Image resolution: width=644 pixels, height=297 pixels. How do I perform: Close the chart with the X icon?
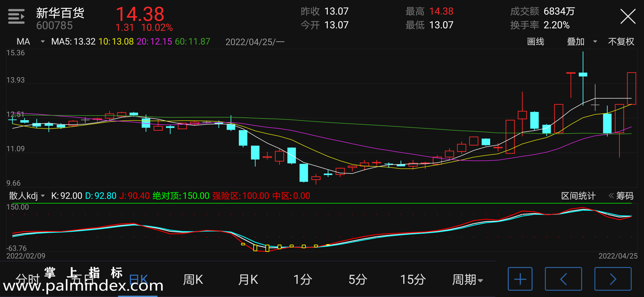point(628,16)
